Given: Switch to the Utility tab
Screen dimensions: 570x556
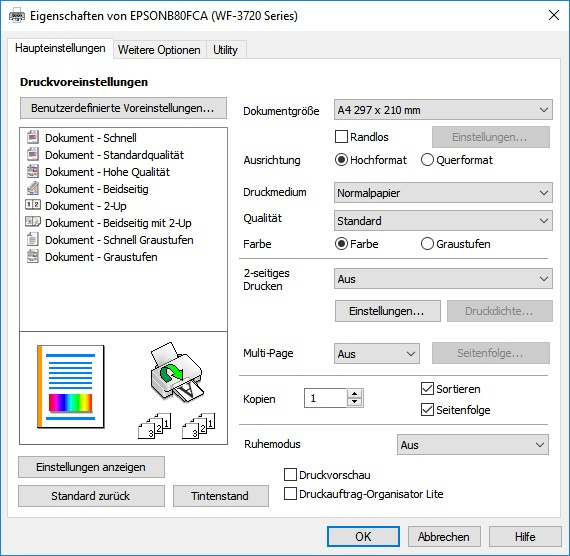Looking at the screenshot, I should pyautogui.click(x=225, y=50).
